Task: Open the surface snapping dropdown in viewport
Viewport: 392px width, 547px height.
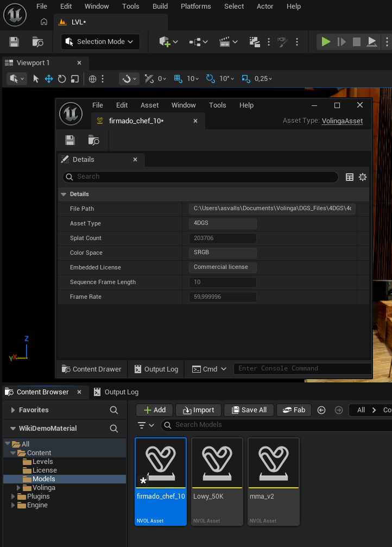Action: (x=129, y=79)
